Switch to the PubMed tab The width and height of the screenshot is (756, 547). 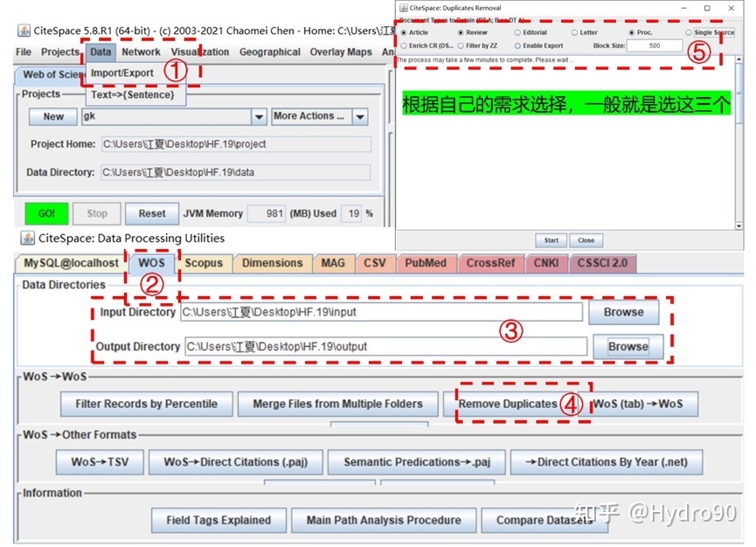426,263
